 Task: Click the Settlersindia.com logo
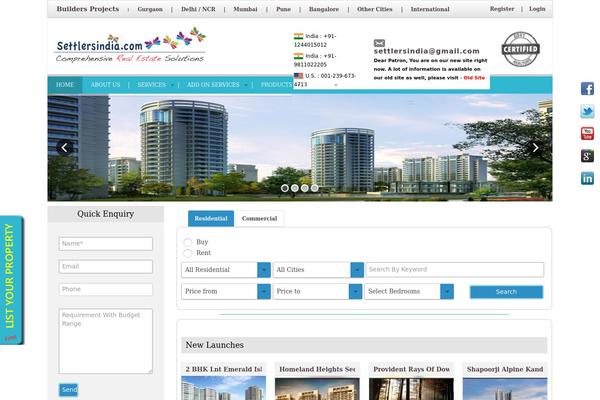tap(130, 45)
